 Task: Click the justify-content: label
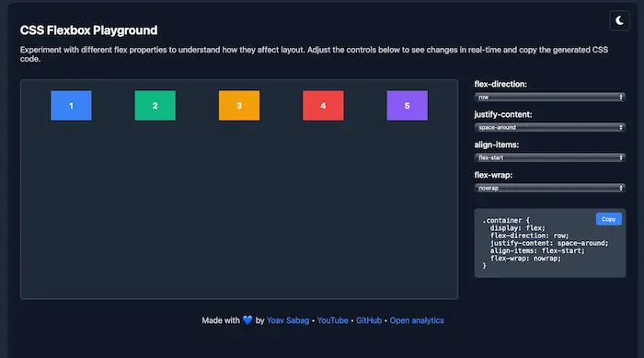pos(502,115)
